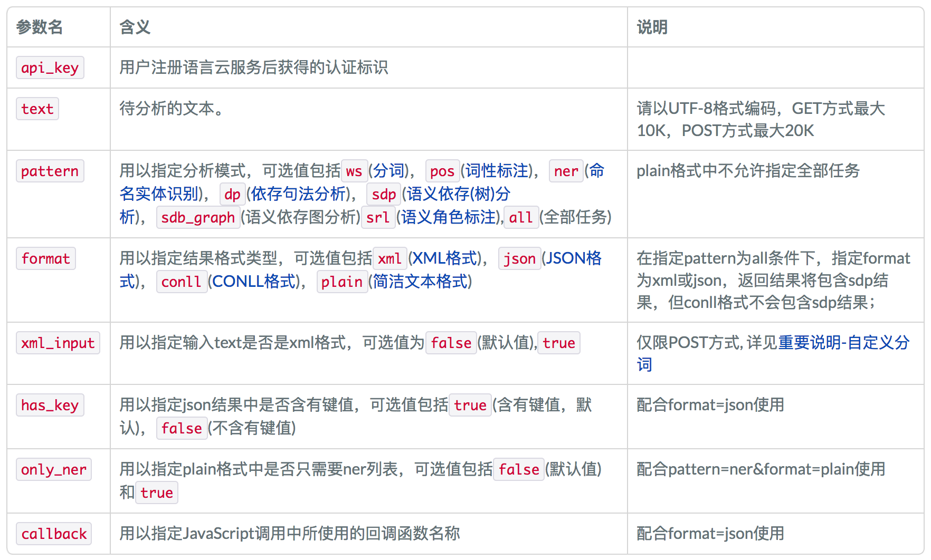
Task: Select the xml_input parameter badge
Action: click(58, 343)
